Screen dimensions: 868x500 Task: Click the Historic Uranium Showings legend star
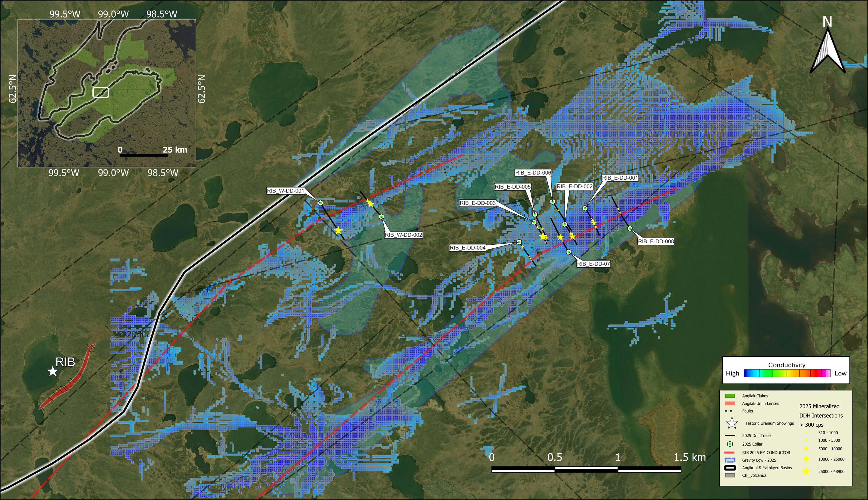tap(732, 423)
